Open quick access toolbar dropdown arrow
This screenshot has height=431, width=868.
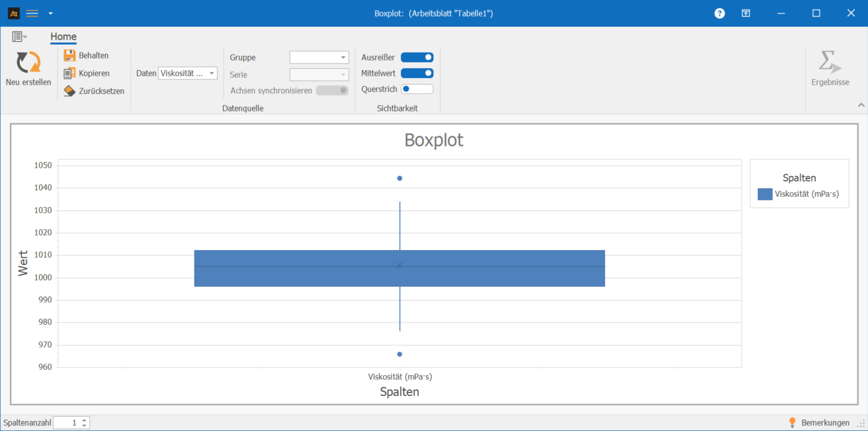(x=50, y=13)
